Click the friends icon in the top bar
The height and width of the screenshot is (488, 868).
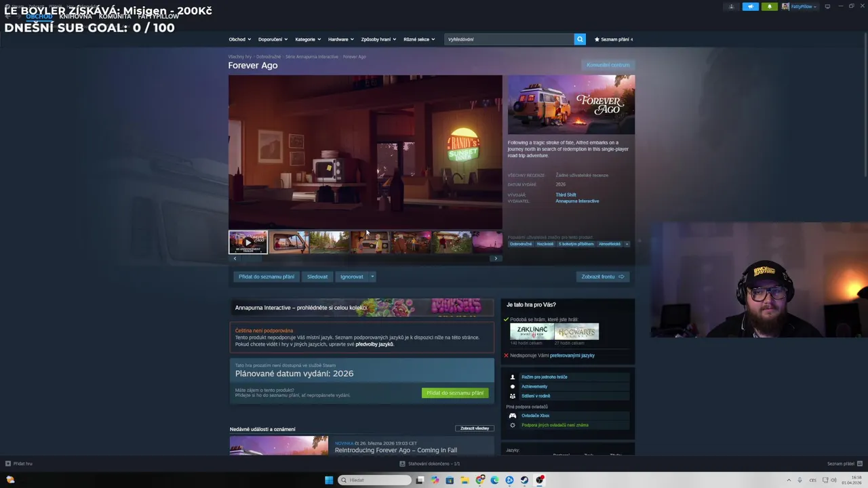tap(731, 7)
